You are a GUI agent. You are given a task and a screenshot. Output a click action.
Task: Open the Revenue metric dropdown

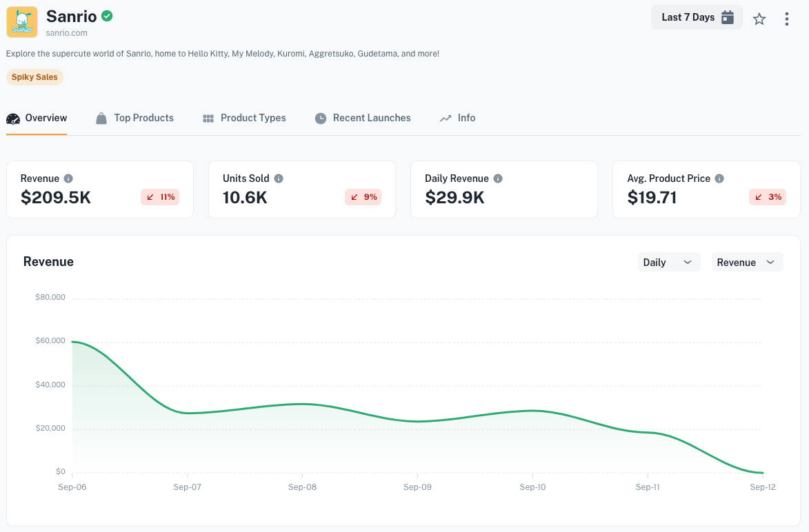pos(747,262)
